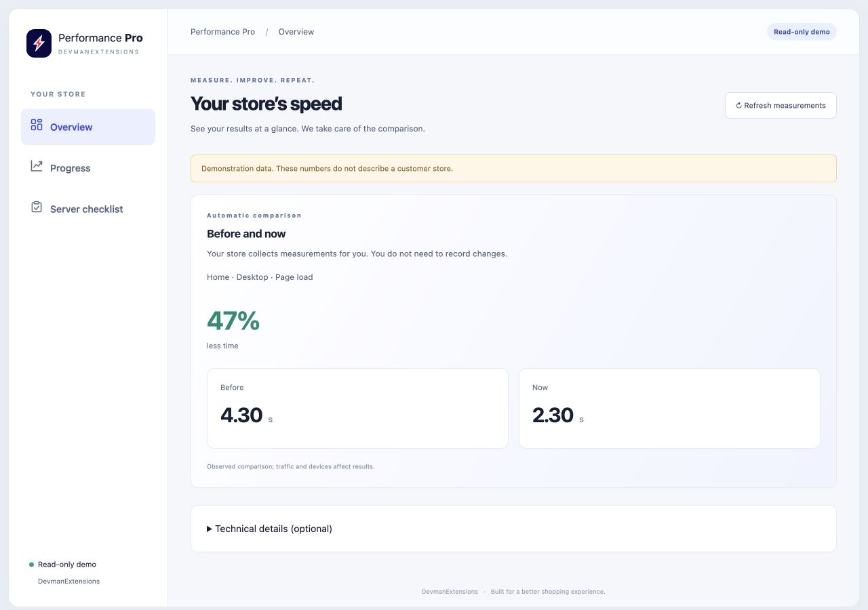
Task: Click the green status dot in sidebar footer
Action: click(31, 565)
